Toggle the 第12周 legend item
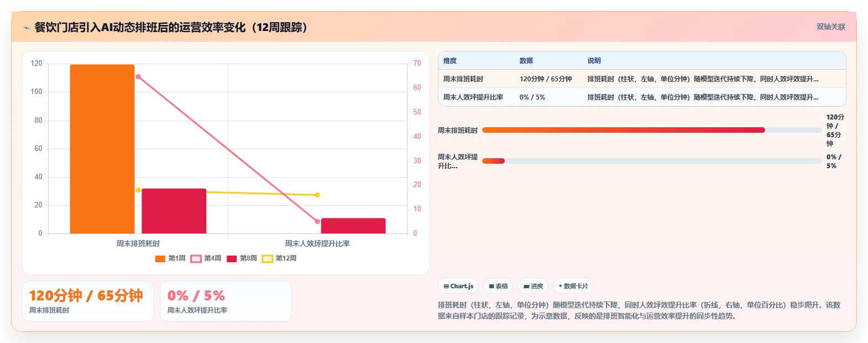This screenshot has height=343, width=868. coord(279,258)
